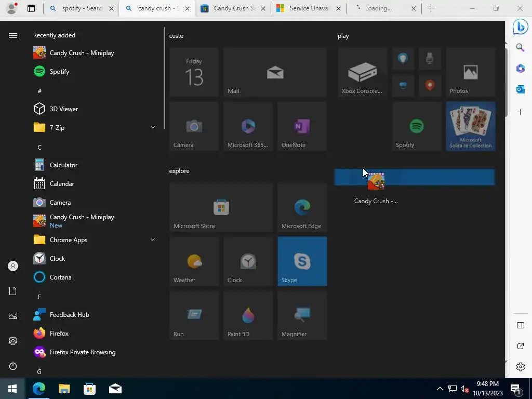This screenshot has width=532, height=399.
Task: Open the Spotify tile in play group
Action: click(417, 126)
